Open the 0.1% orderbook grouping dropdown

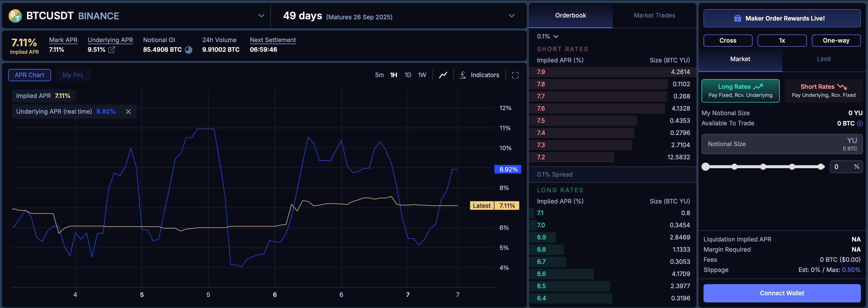[x=547, y=36]
